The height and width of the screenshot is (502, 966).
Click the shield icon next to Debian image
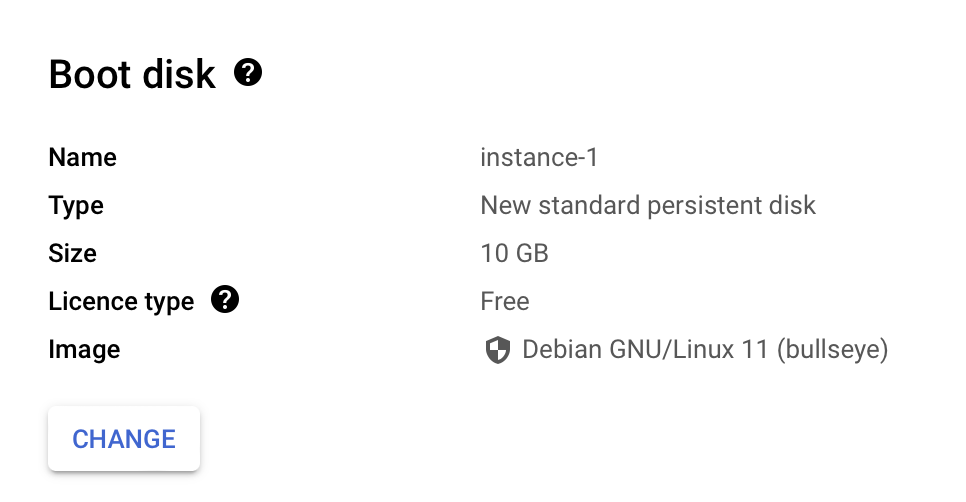tap(497, 350)
